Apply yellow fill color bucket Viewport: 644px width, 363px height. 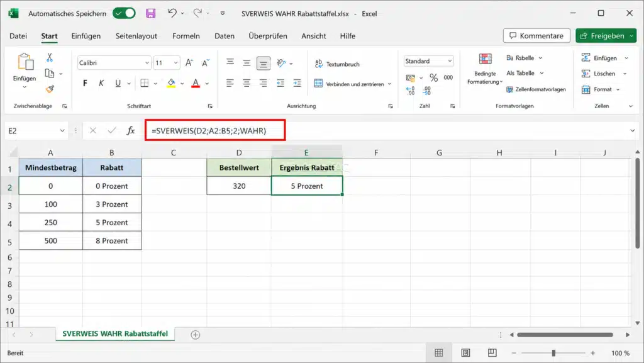click(x=171, y=84)
